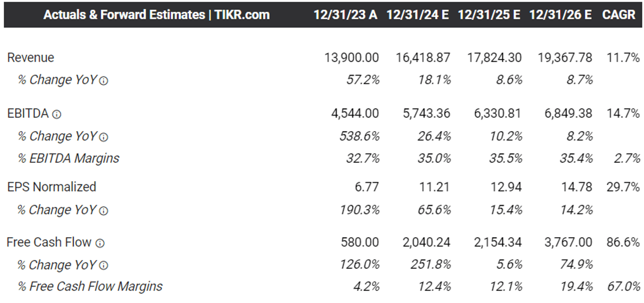The height and width of the screenshot is (303, 644).
Task: Click the Revenue row label
Action: [x=31, y=58]
